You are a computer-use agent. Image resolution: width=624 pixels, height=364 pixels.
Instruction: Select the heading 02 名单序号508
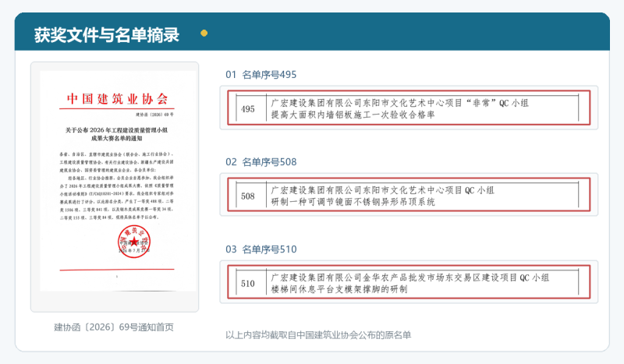click(261, 162)
